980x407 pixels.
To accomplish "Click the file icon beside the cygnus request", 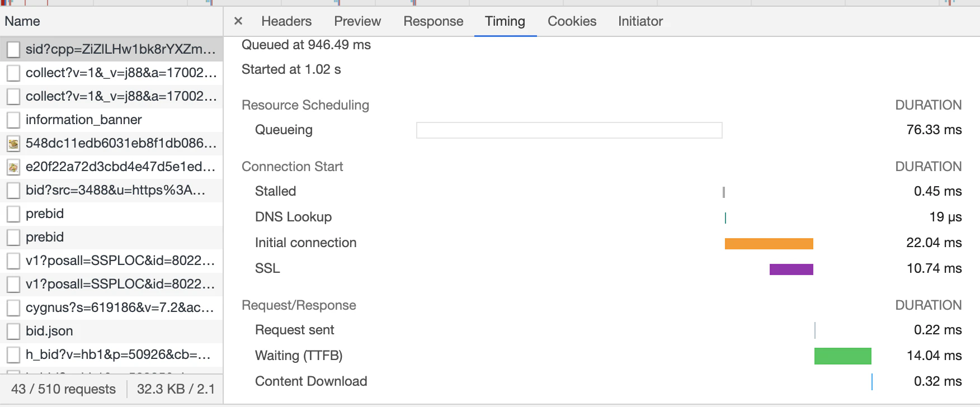I will (x=13, y=307).
